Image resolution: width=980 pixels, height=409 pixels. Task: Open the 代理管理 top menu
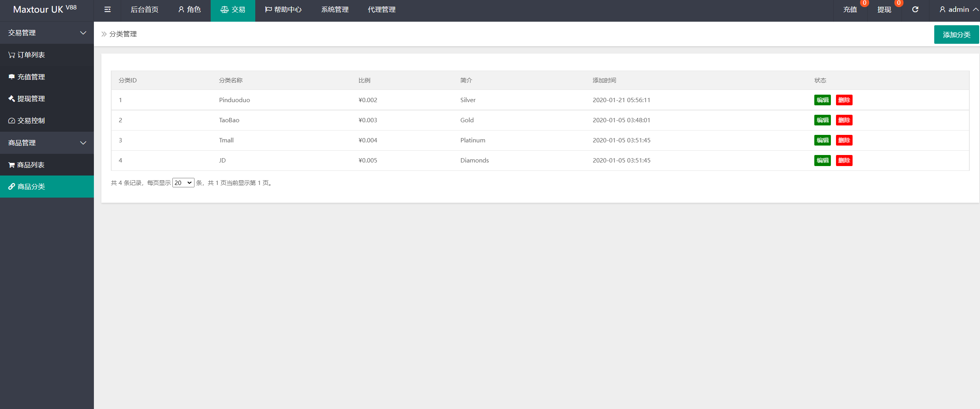pyautogui.click(x=382, y=9)
